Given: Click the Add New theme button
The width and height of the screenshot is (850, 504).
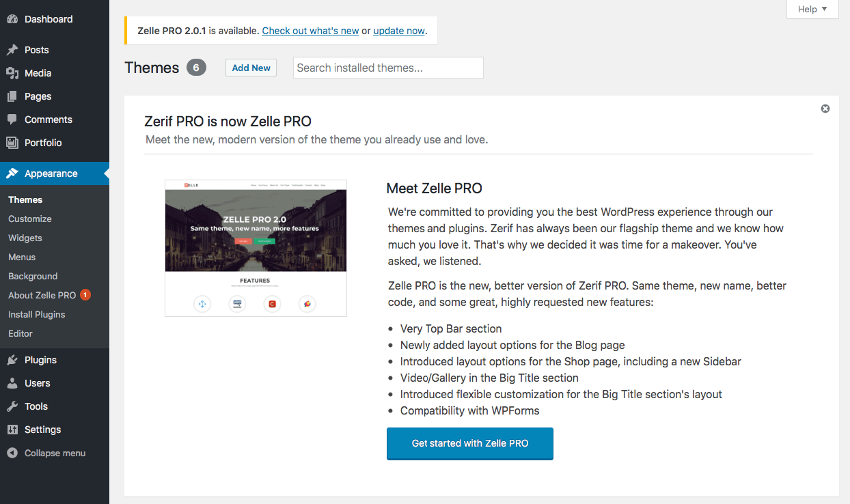Looking at the screenshot, I should [251, 68].
